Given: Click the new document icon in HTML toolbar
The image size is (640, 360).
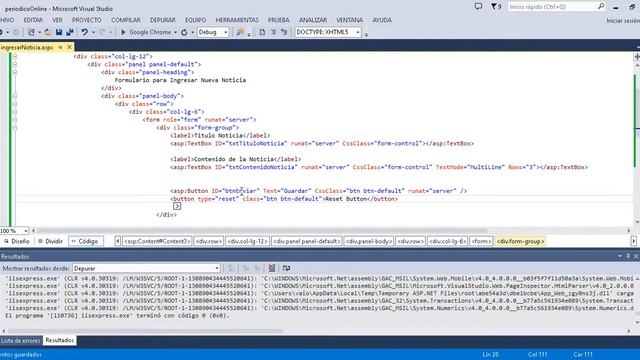Looking at the screenshot, I should coord(262,32).
